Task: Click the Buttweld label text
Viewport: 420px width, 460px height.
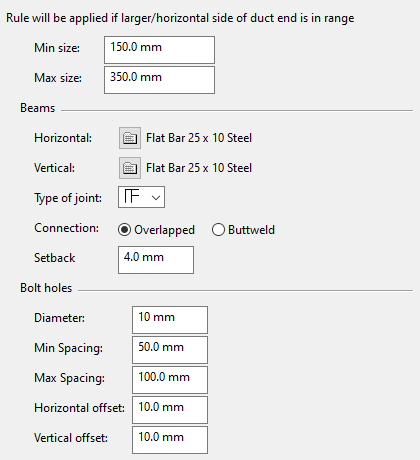Action: point(251,230)
